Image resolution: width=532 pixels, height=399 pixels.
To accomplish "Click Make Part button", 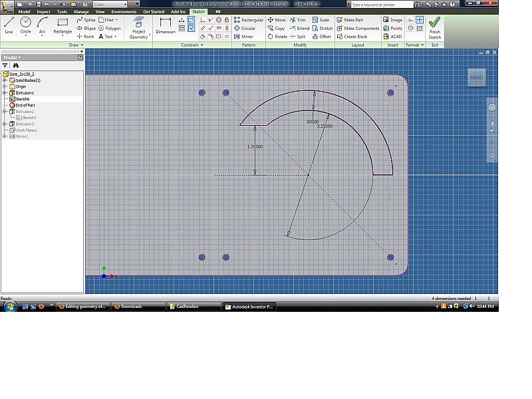I will (350, 20).
